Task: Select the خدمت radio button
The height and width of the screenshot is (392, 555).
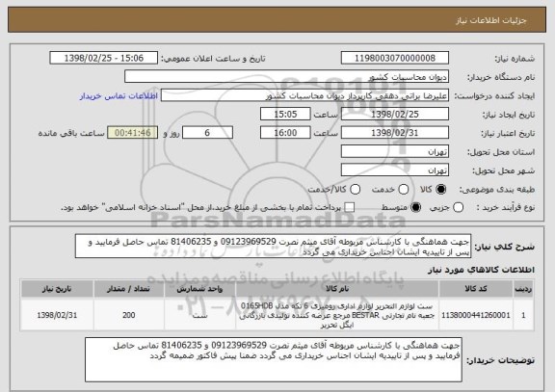Action: pos(404,190)
